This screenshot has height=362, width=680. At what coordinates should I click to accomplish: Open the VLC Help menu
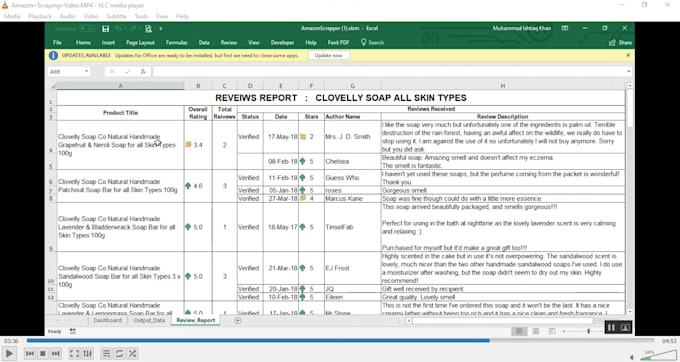182,16
